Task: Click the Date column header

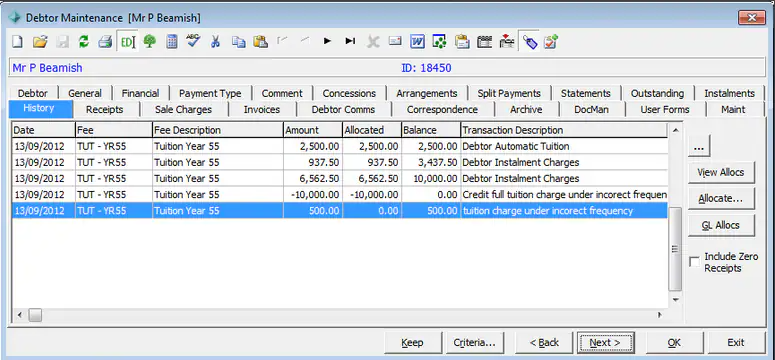Action: pyautogui.click(x=43, y=130)
